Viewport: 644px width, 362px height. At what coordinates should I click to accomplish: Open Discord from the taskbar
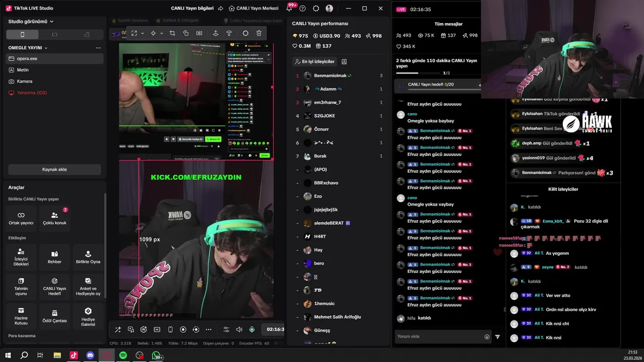(x=90, y=355)
